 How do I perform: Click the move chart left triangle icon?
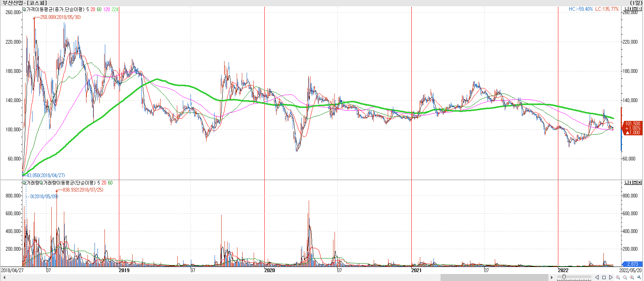[597, 277]
